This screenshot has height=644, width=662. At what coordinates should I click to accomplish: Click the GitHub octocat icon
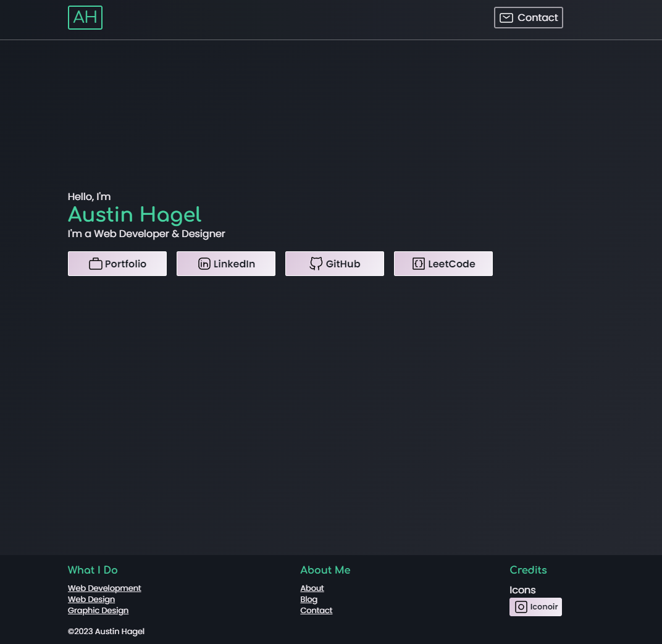316,263
